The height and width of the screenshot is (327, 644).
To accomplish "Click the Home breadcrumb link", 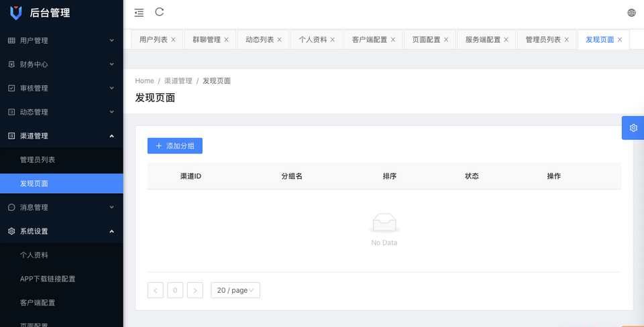I will pyautogui.click(x=145, y=81).
